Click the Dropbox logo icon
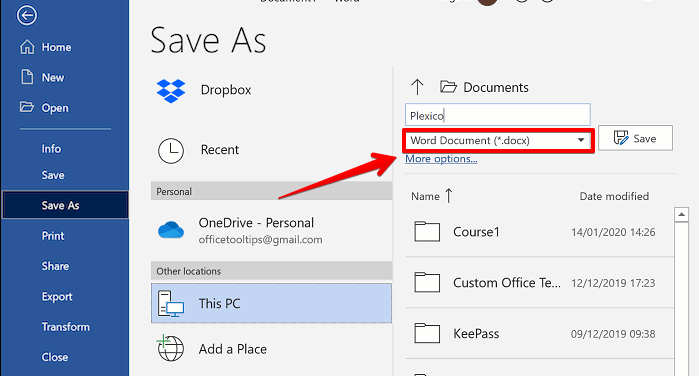Viewport: 699px width, 376px height. tap(171, 91)
